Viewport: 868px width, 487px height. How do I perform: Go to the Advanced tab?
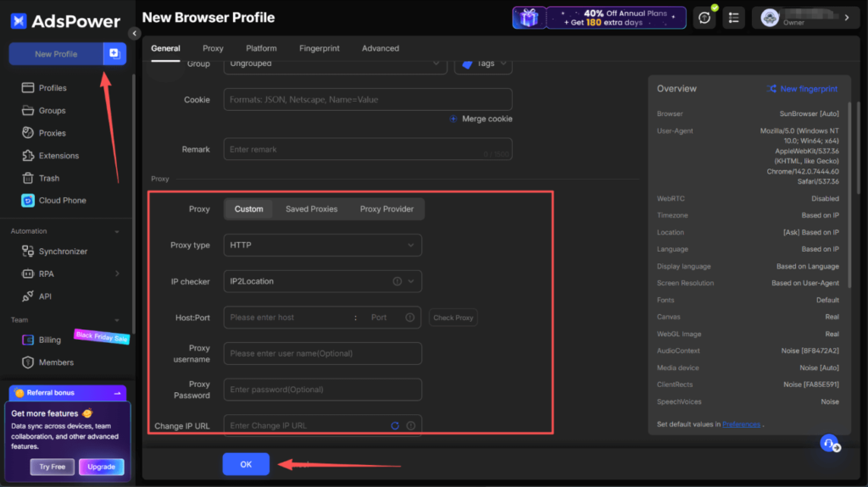pos(380,48)
